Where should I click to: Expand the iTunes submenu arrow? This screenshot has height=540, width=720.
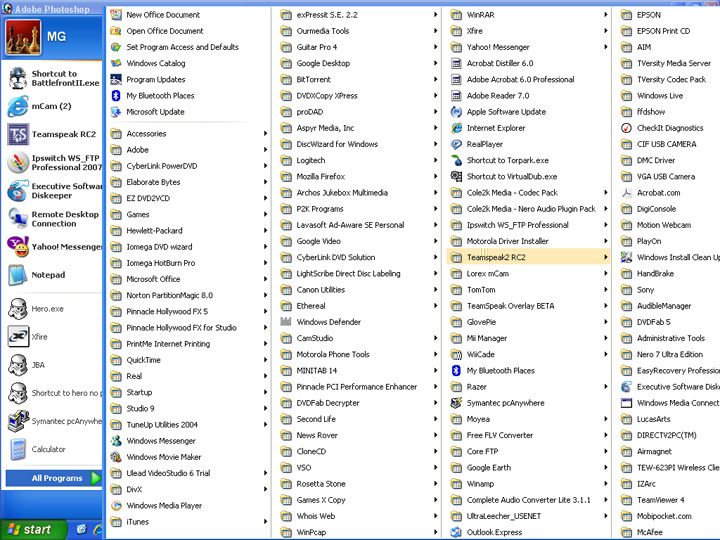coord(265,522)
